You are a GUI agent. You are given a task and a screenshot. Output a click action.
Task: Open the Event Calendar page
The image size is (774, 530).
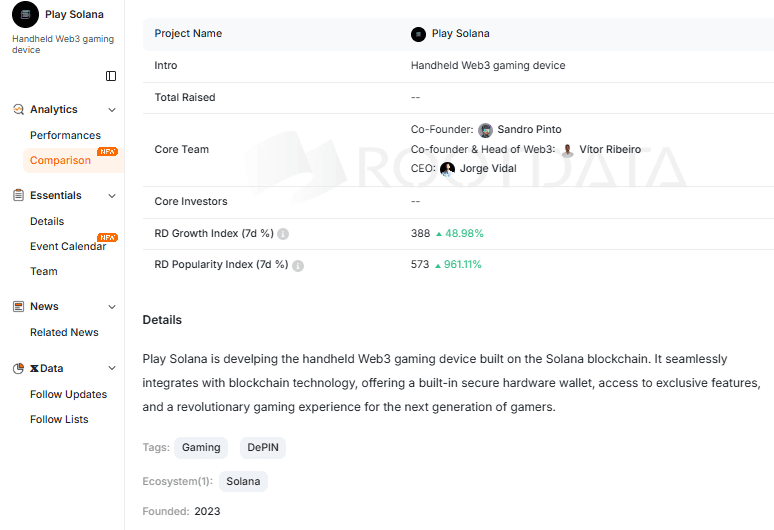pos(67,246)
